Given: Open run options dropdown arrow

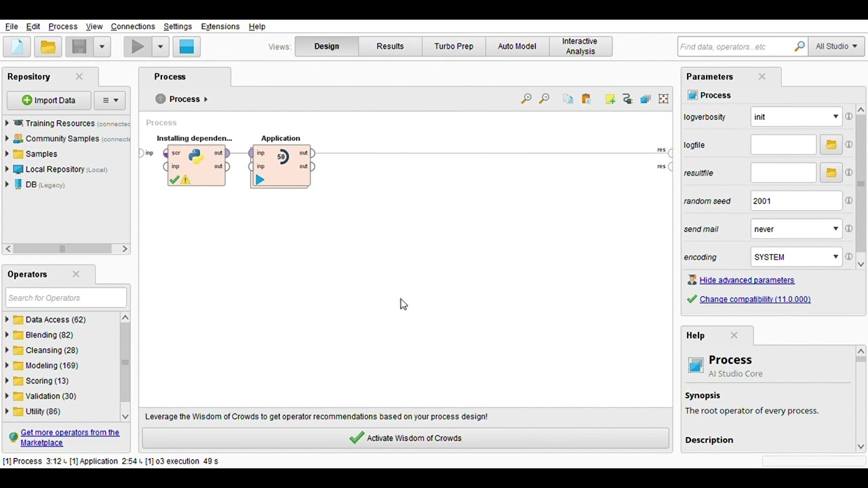Looking at the screenshot, I should tap(160, 47).
